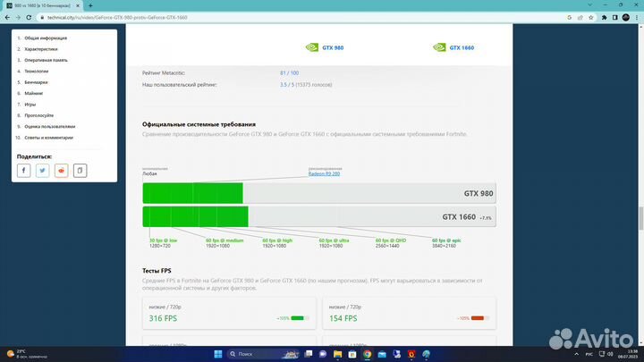Reload the page with refresh icon
This screenshot has height=362, width=644.
pos(29,17)
